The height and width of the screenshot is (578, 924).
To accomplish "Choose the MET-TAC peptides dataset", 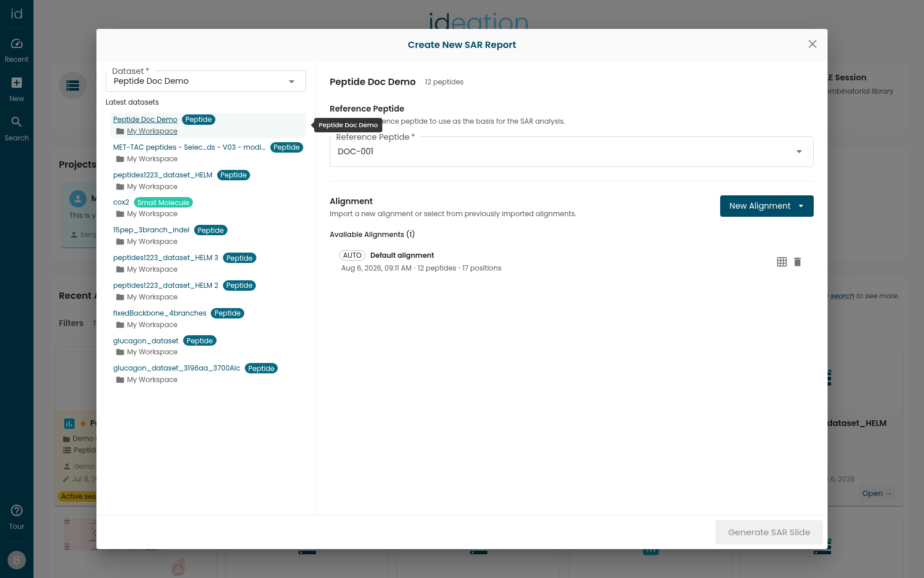I will (x=189, y=147).
